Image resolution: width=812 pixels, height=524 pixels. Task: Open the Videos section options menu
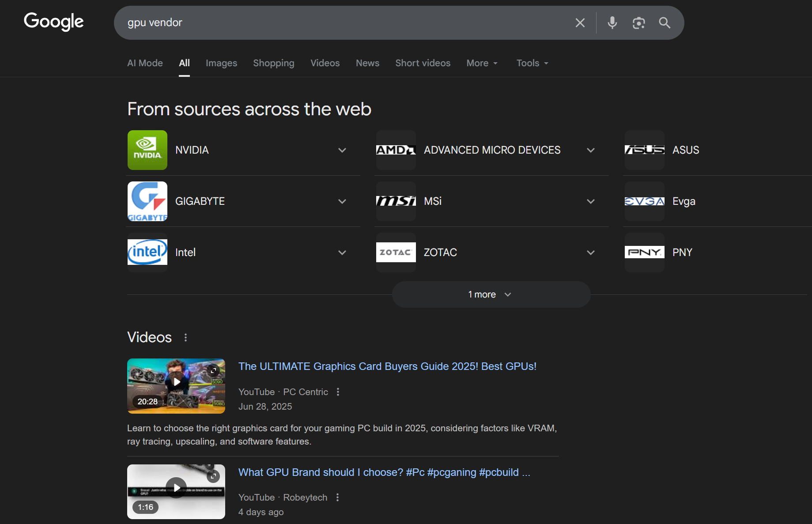tap(185, 338)
